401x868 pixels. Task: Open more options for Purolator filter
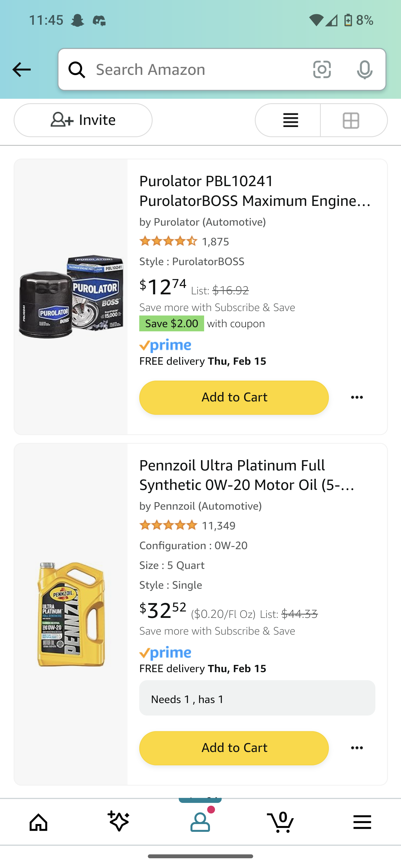point(357,398)
